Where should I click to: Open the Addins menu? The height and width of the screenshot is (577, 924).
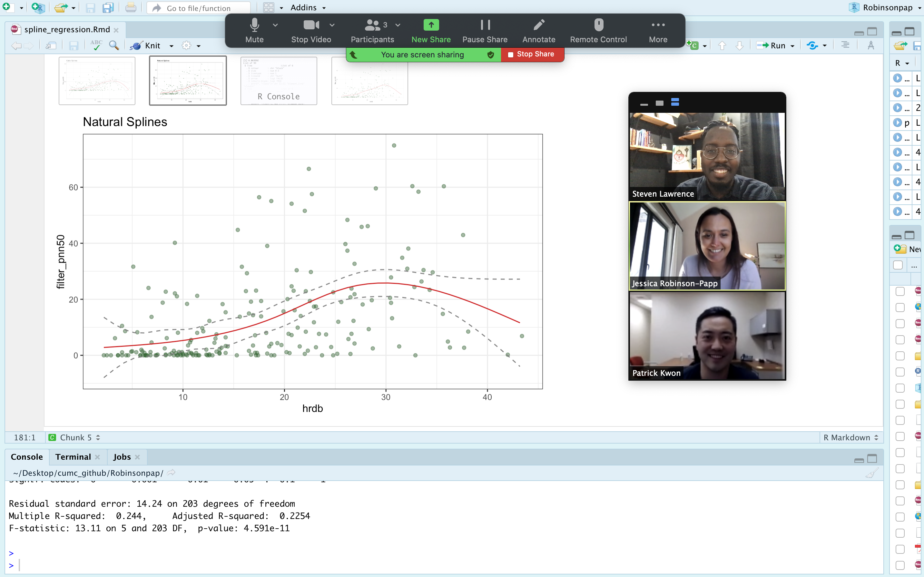tap(308, 7)
